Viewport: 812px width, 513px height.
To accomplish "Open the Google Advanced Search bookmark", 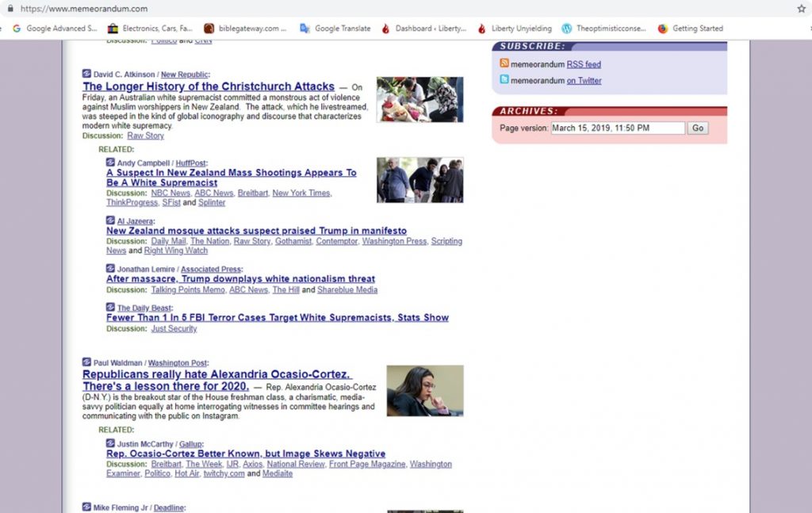I will [55, 29].
